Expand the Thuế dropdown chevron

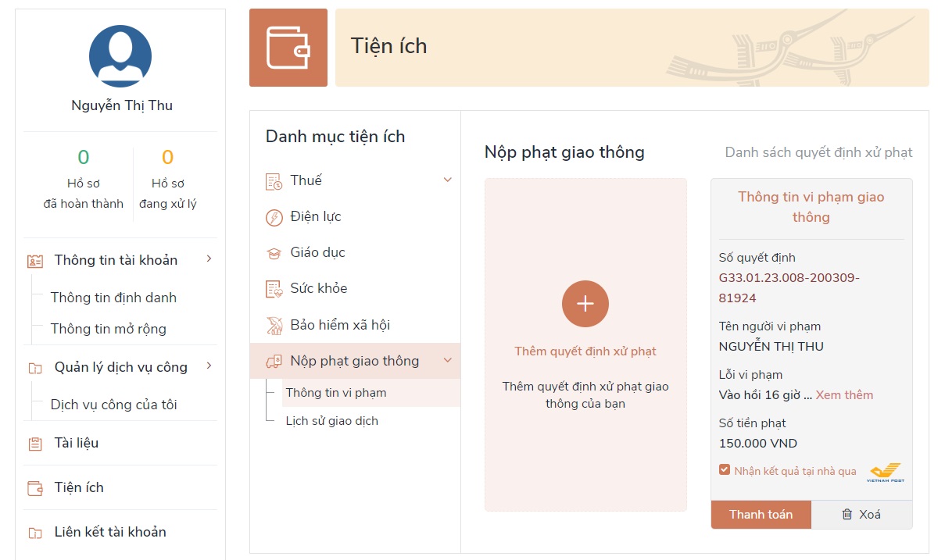coord(447,180)
